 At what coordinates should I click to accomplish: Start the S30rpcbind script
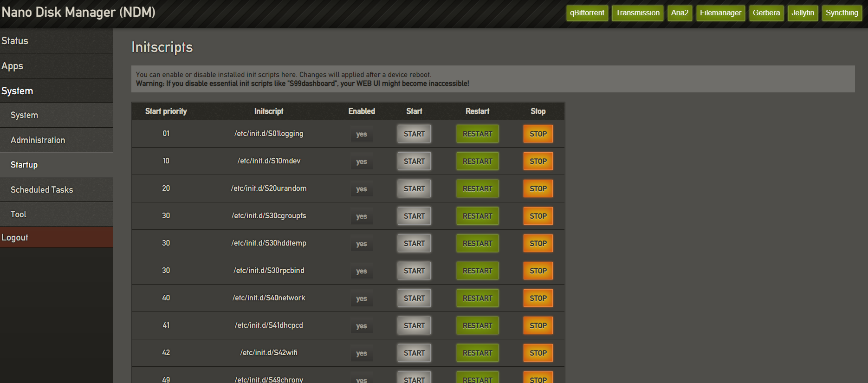coord(414,271)
